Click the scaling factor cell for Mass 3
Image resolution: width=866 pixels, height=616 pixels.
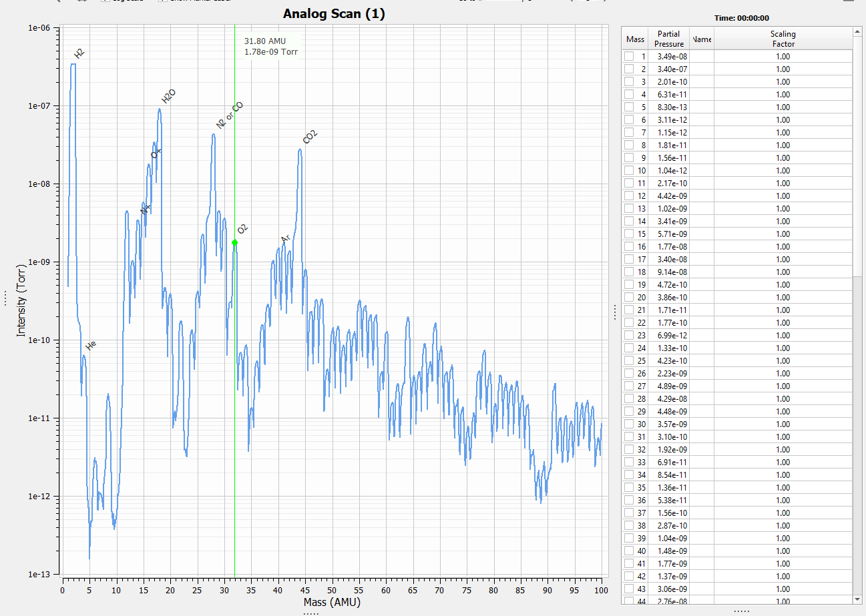[783, 82]
